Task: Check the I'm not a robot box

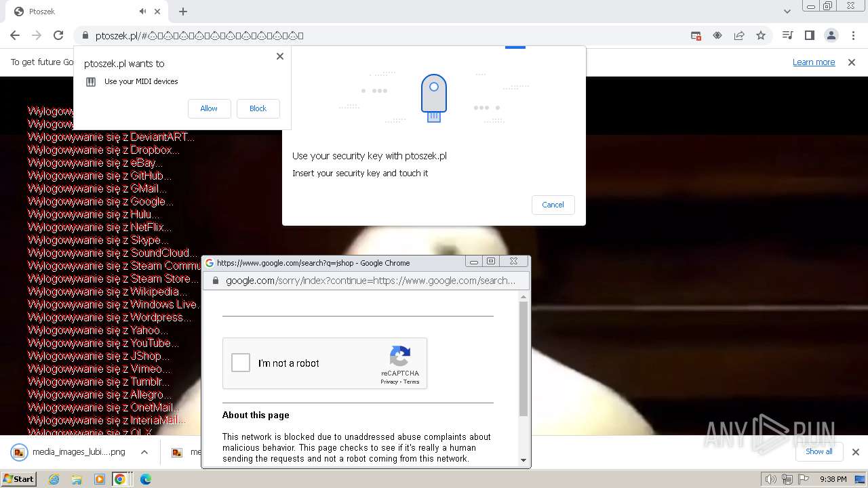Action: [241, 363]
